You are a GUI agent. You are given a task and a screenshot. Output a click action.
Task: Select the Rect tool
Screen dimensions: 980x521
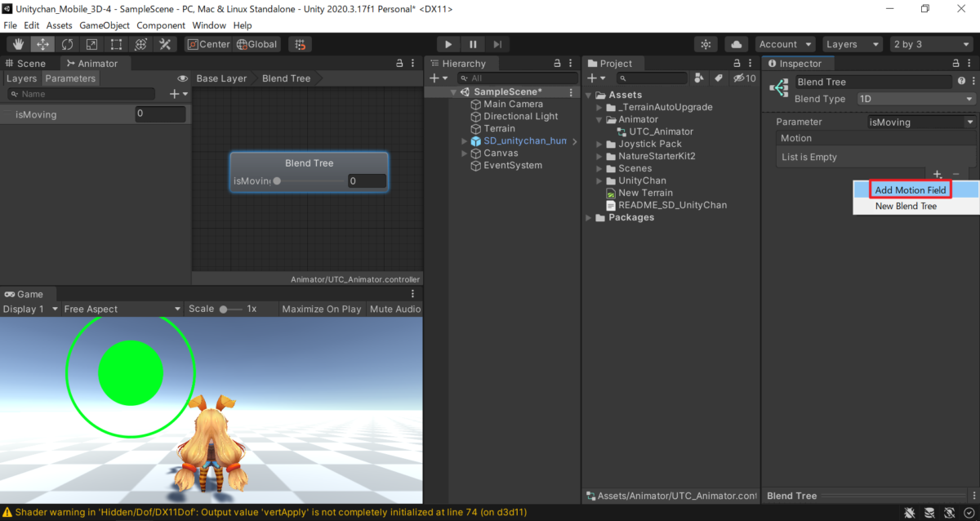click(x=116, y=44)
